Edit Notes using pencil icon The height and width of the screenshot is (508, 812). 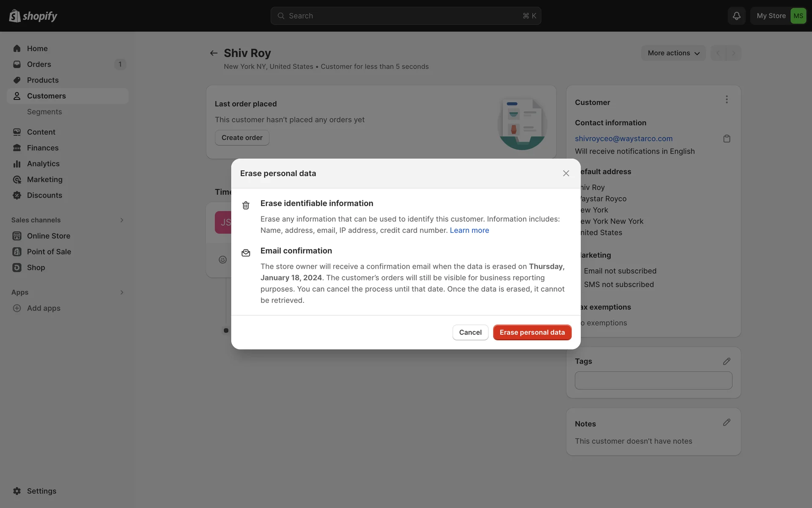coord(727,422)
